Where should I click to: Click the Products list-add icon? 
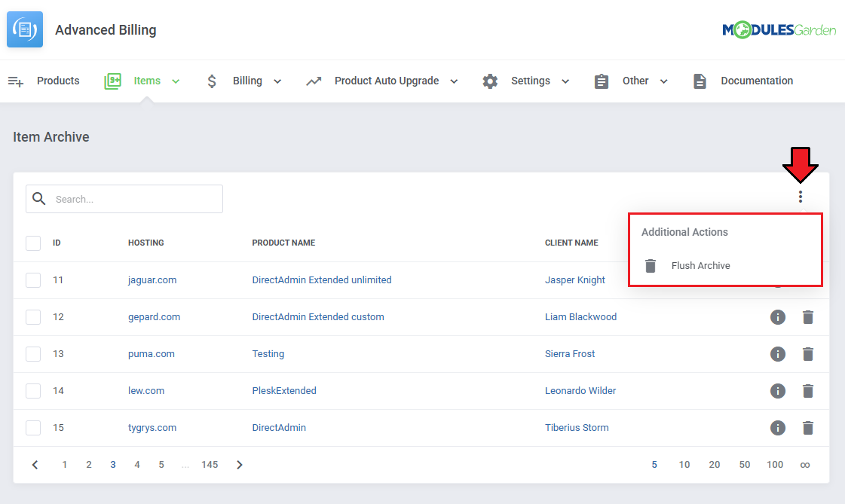pos(16,81)
